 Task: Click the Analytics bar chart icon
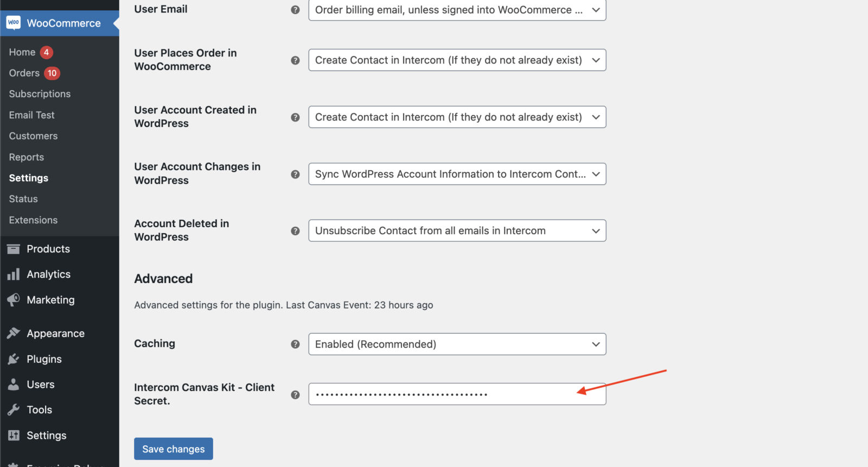tap(14, 274)
